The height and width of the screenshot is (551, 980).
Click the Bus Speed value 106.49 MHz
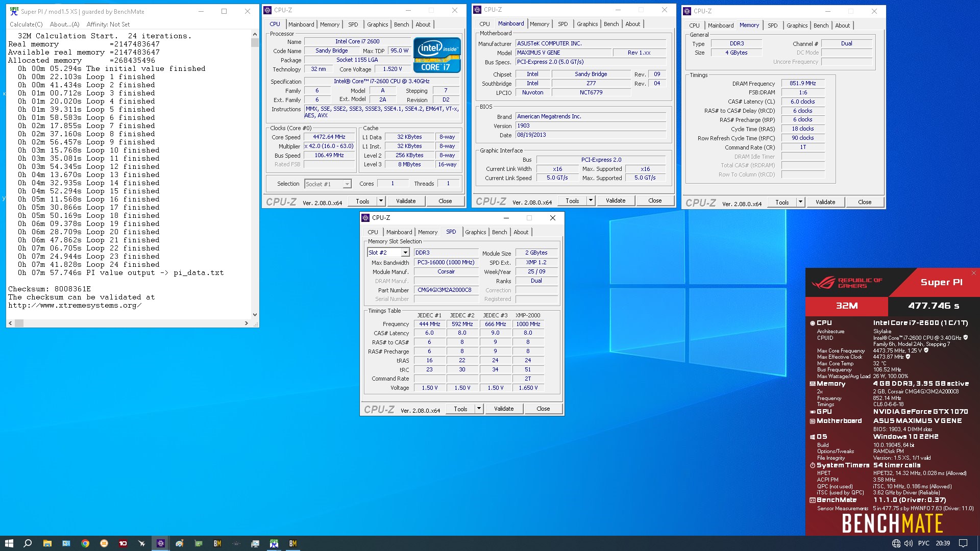[329, 155]
